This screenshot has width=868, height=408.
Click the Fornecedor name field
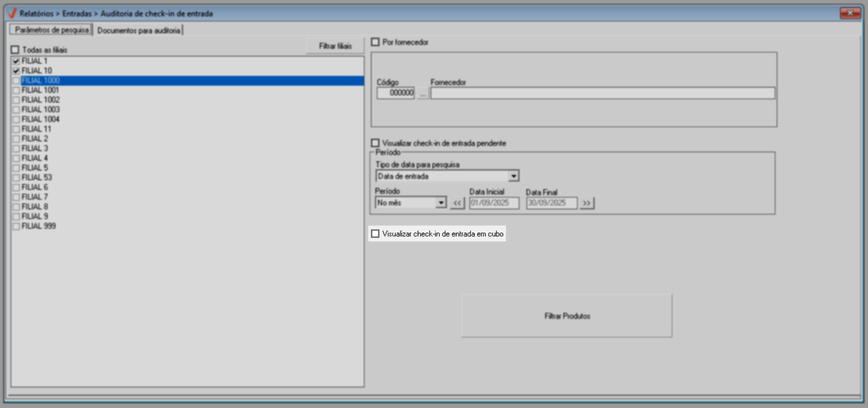pyautogui.click(x=603, y=93)
